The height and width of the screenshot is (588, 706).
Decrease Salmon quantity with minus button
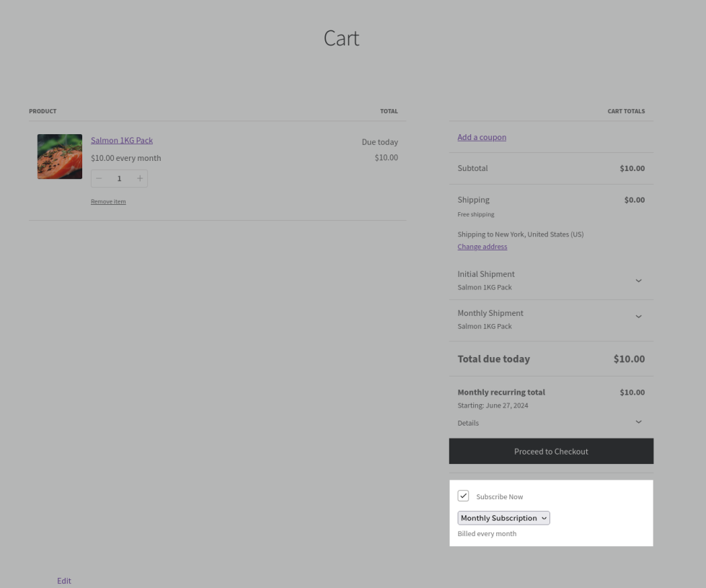100,178
